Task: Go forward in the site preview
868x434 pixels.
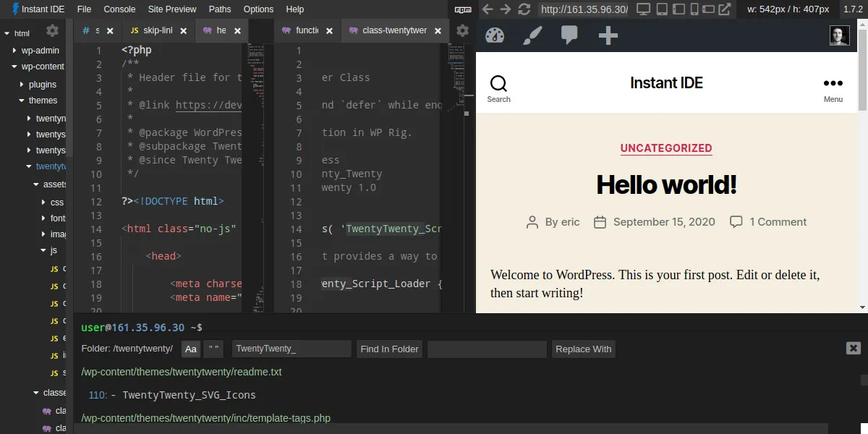Action: [x=506, y=9]
